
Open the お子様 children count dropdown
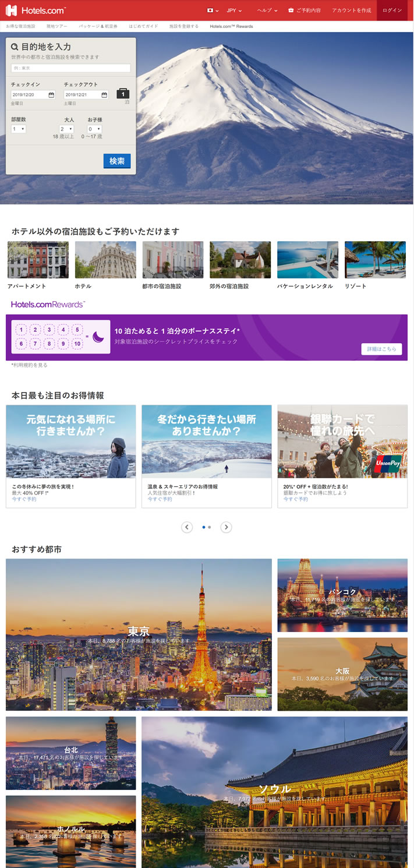pyautogui.click(x=94, y=129)
